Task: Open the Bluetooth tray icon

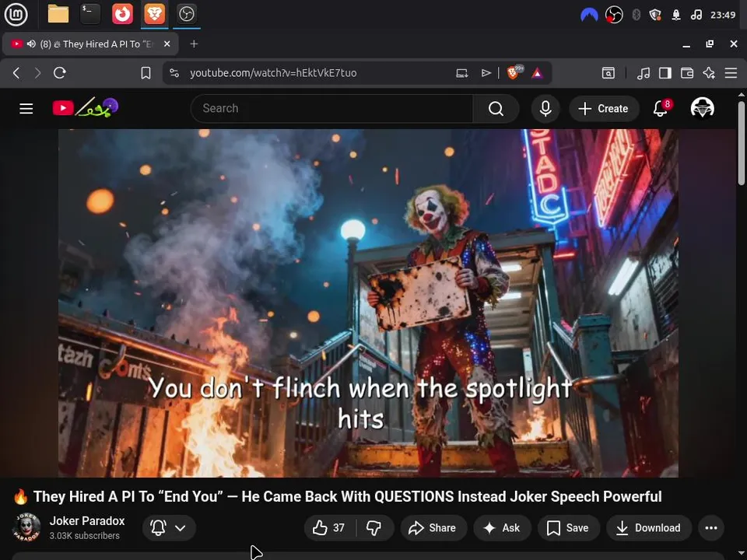Action: (636, 15)
